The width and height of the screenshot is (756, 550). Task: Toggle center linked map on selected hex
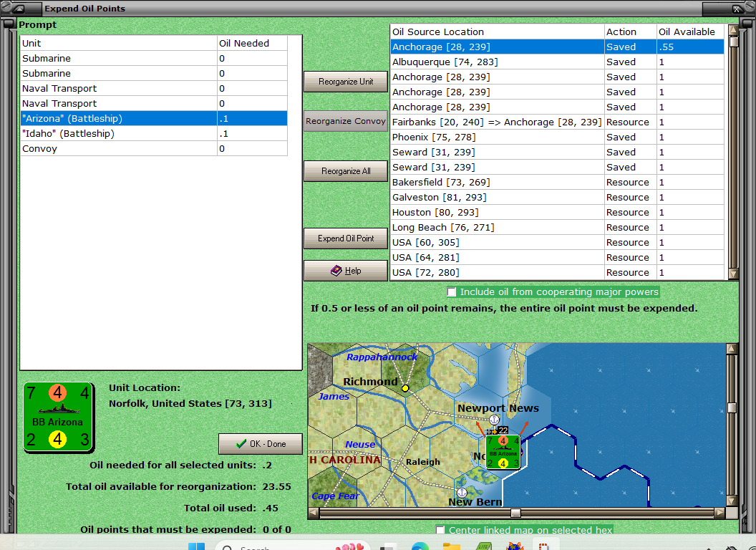coord(440,531)
